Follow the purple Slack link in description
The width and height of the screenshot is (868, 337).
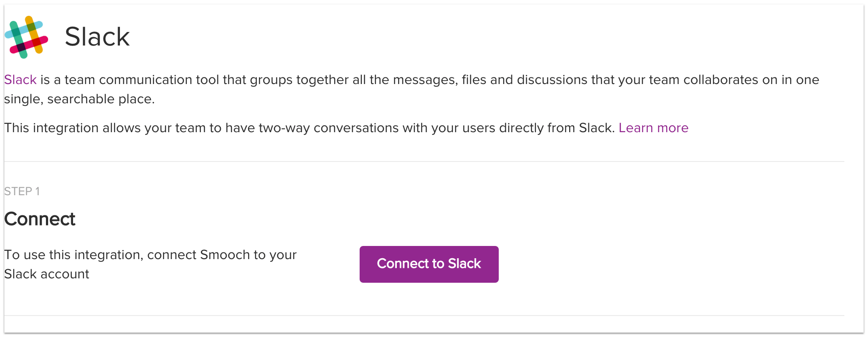pos(20,80)
